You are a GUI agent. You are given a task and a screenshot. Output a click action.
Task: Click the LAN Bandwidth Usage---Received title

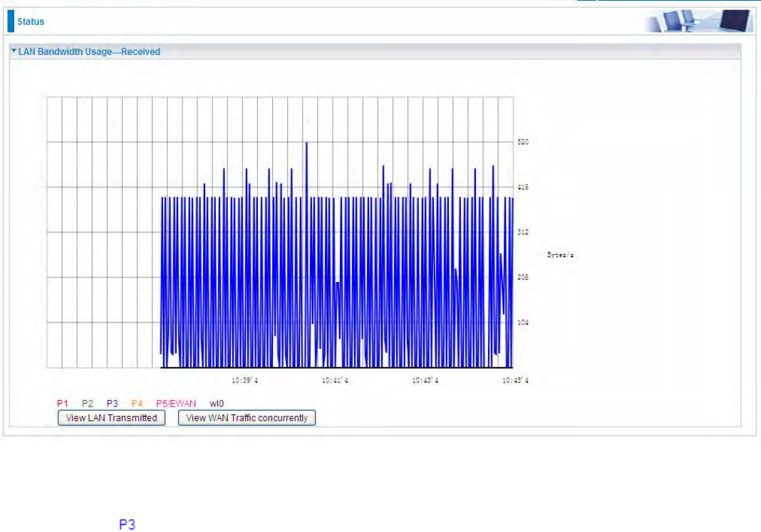click(89, 51)
